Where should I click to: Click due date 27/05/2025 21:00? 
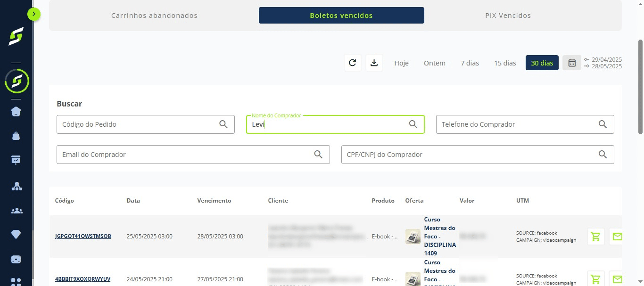point(220,279)
